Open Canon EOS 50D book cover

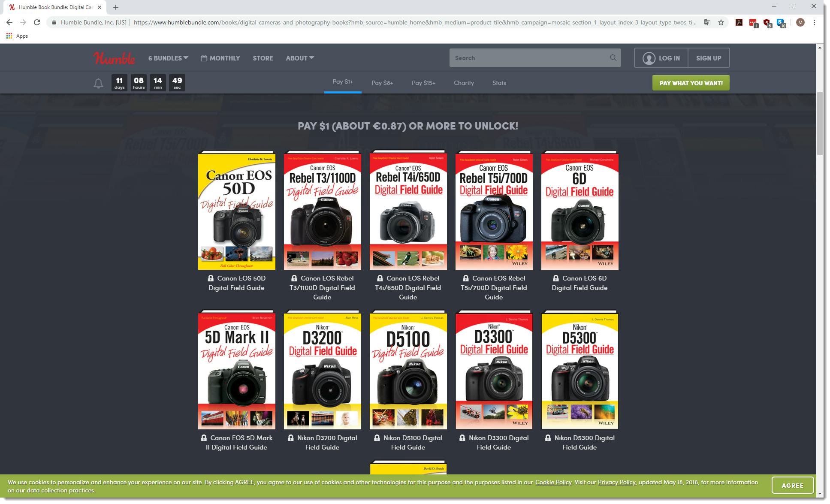click(237, 210)
